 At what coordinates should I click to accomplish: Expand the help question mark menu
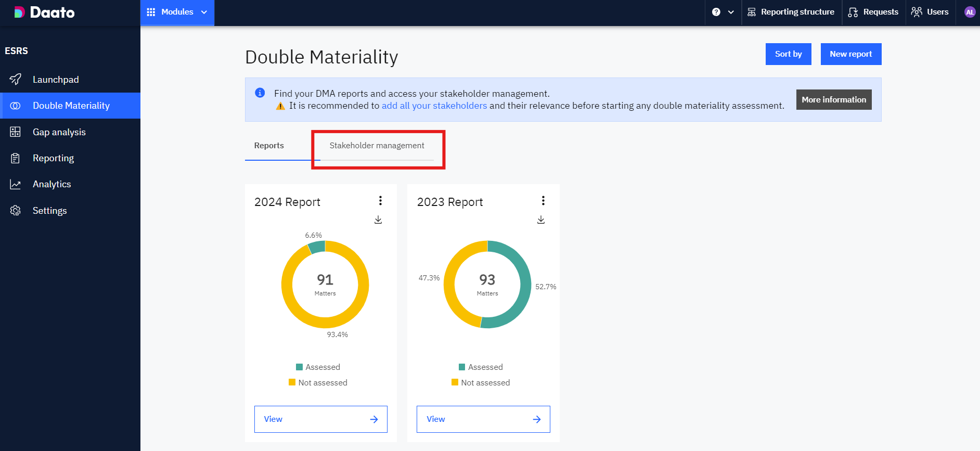(x=723, y=12)
